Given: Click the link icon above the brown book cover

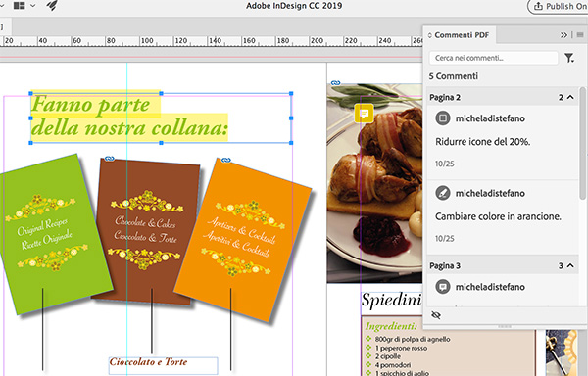Looking at the screenshot, I should (x=110, y=159).
